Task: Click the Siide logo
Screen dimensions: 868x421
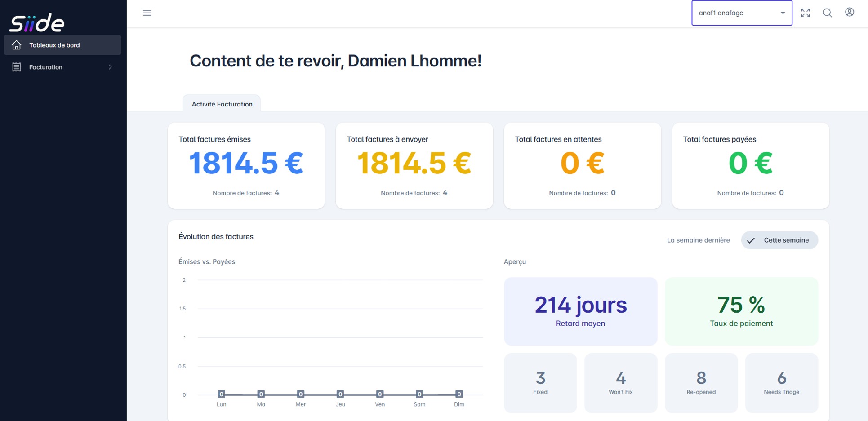Action: (x=37, y=22)
